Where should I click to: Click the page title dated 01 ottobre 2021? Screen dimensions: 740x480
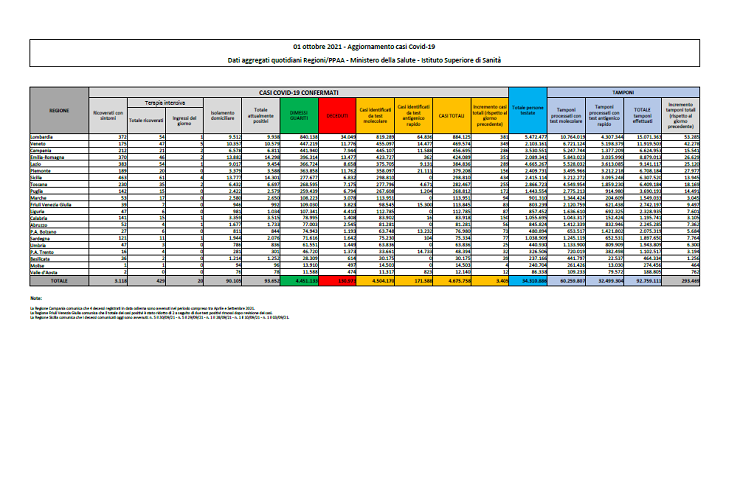click(x=371, y=48)
